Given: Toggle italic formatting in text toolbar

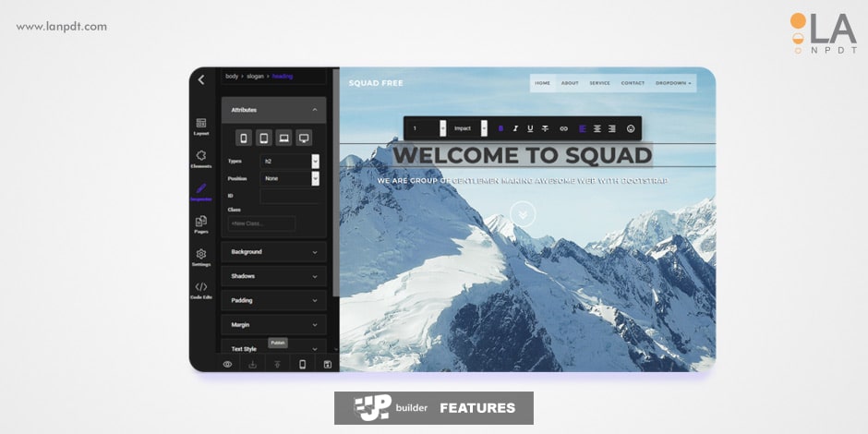Looking at the screenshot, I should coord(515,128).
